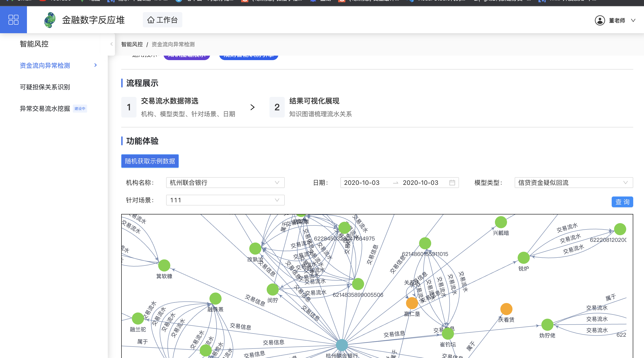Set start date 2020-10-03 field
The width and height of the screenshot is (644, 358).
tap(362, 183)
